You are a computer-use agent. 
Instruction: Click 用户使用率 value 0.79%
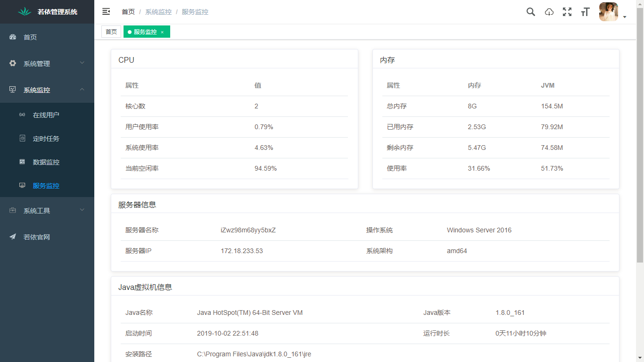coord(264,127)
